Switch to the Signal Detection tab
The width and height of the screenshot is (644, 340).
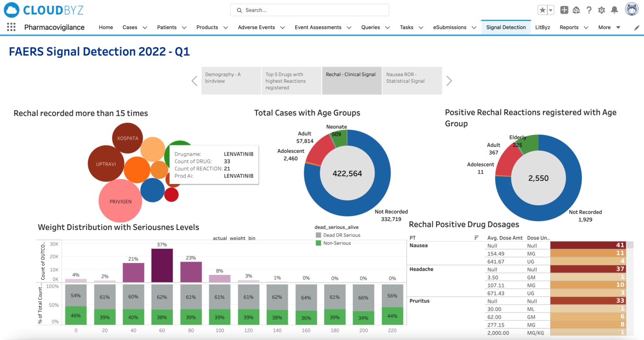[506, 27]
